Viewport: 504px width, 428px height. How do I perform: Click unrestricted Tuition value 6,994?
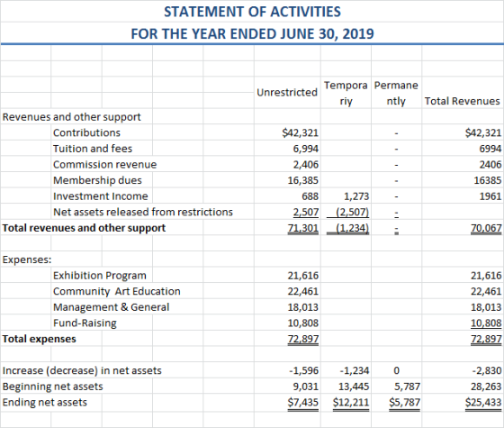(306, 149)
